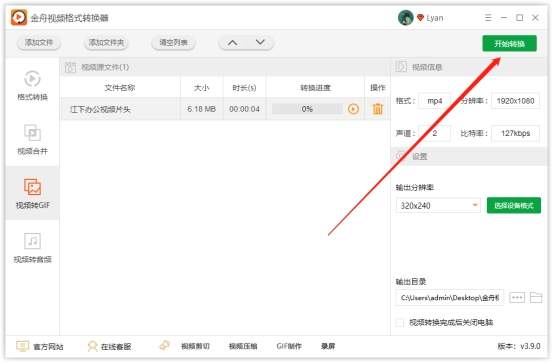Click the 6.18 MB size cell
This screenshot has height=364, width=553.
(201, 109)
